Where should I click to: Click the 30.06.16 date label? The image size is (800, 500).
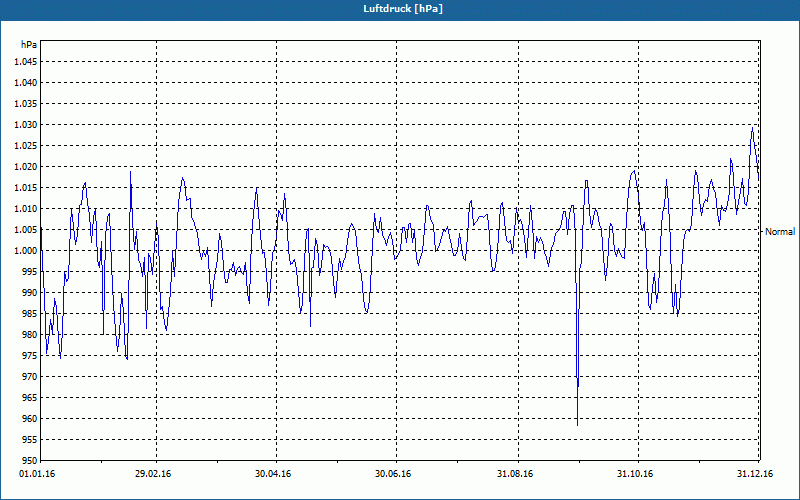pyautogui.click(x=393, y=474)
